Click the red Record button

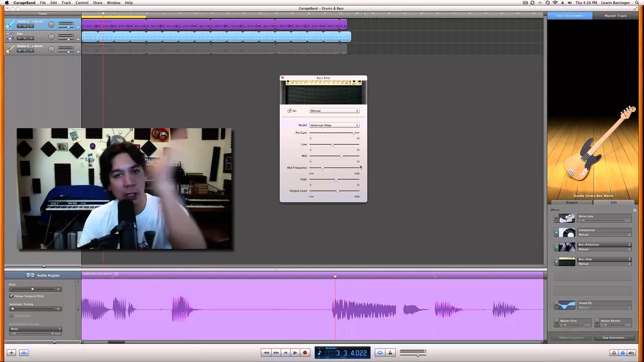305,353
